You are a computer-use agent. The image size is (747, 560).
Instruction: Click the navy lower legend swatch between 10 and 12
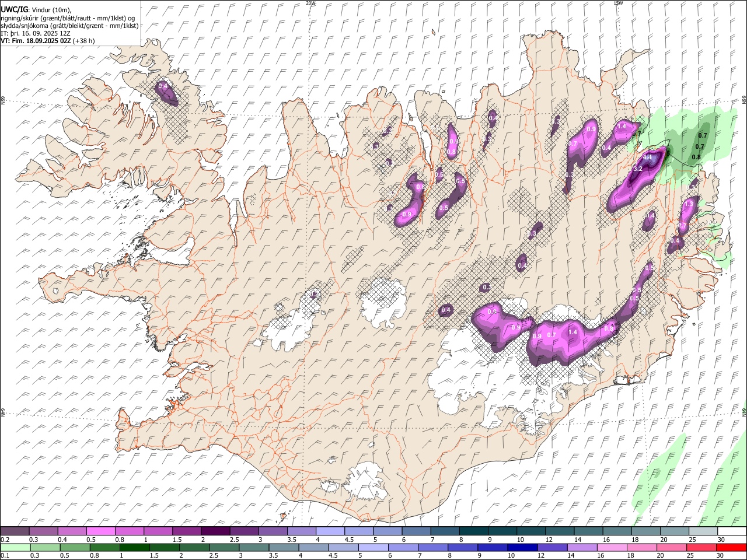tap(522, 547)
